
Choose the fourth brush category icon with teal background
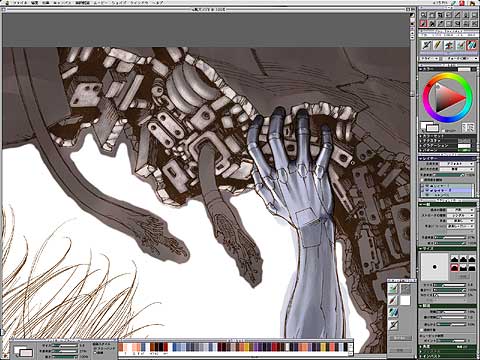pos(461,45)
